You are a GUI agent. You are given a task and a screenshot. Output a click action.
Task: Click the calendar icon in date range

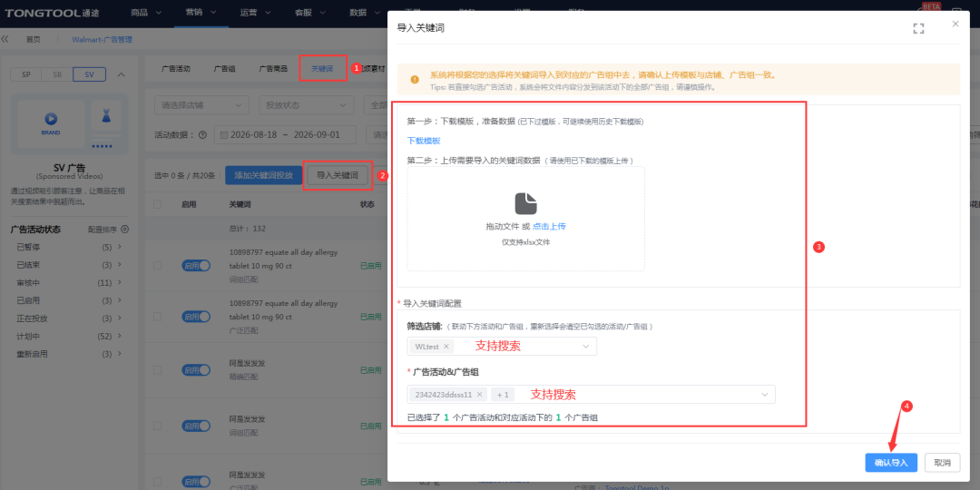click(x=224, y=135)
